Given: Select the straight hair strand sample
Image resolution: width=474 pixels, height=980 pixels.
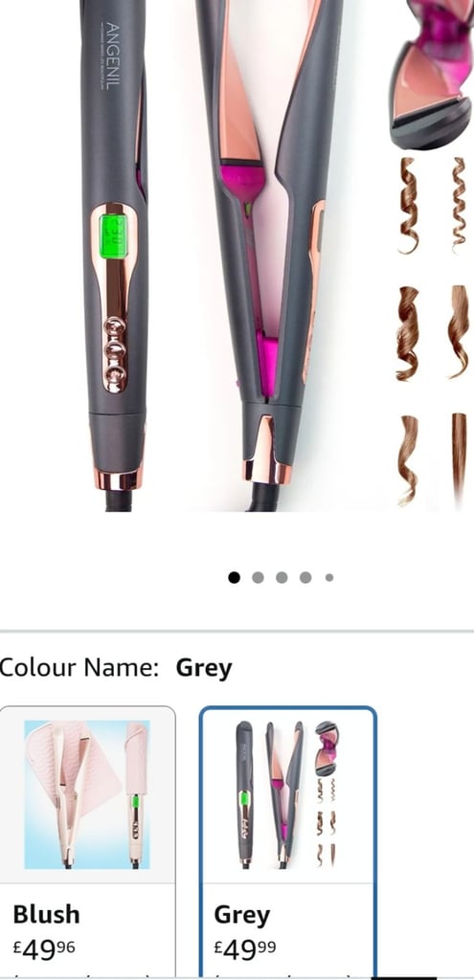Looking at the screenshot, I should click(460, 459).
